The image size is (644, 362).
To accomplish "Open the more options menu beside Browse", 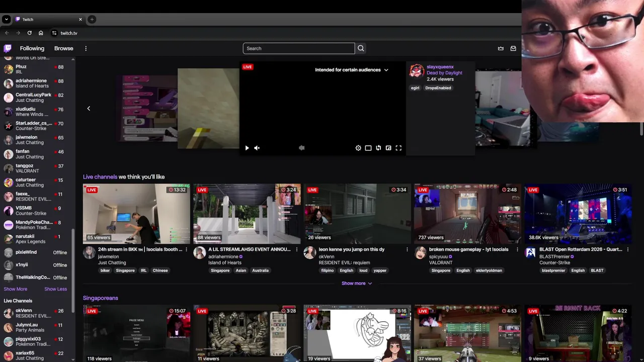I will click(86, 48).
